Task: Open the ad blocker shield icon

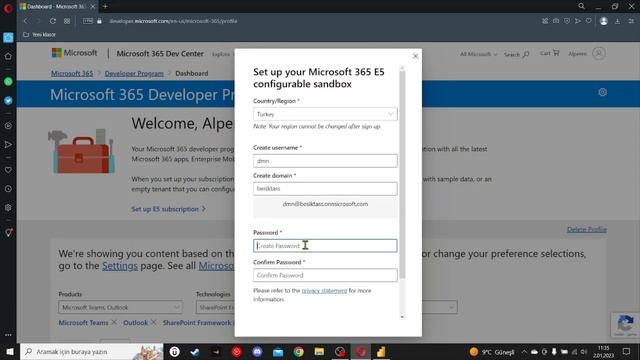Action: 567,21
